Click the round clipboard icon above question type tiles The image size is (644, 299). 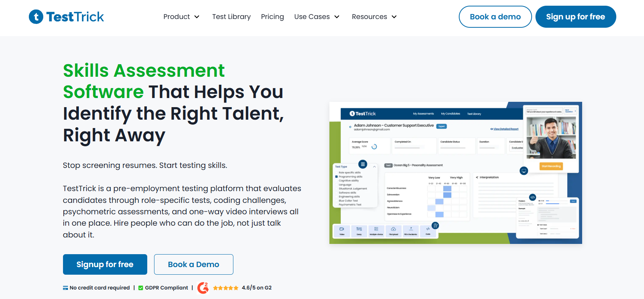(435, 225)
